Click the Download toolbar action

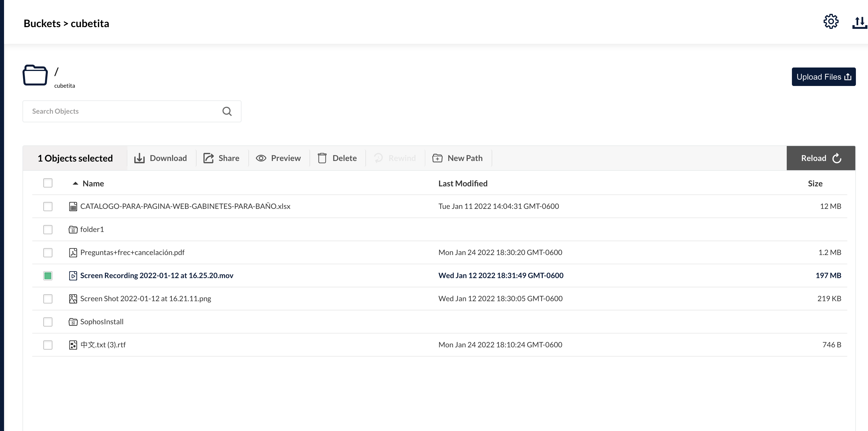point(161,158)
